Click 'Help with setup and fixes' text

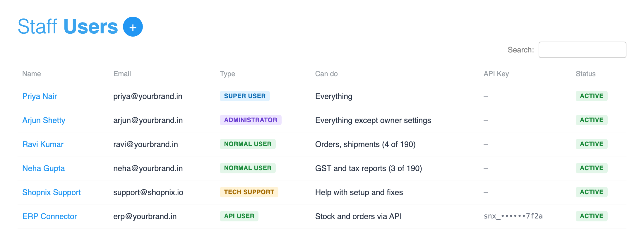point(359,192)
